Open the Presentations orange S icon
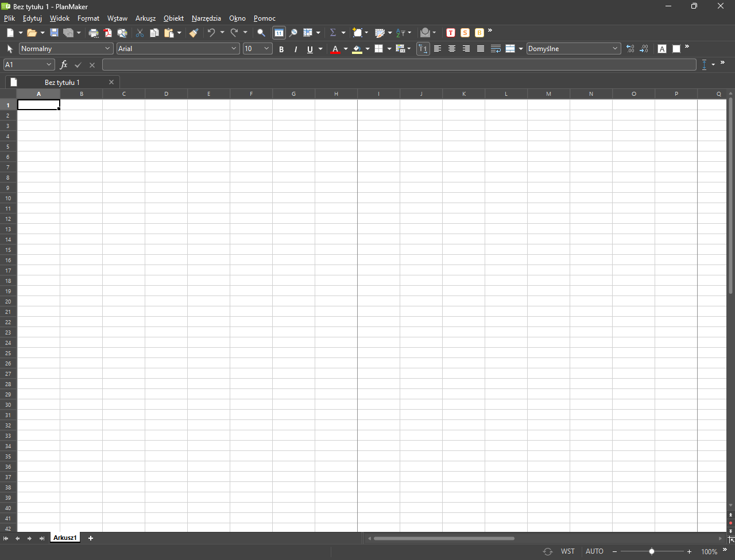735x560 pixels. [x=465, y=33]
